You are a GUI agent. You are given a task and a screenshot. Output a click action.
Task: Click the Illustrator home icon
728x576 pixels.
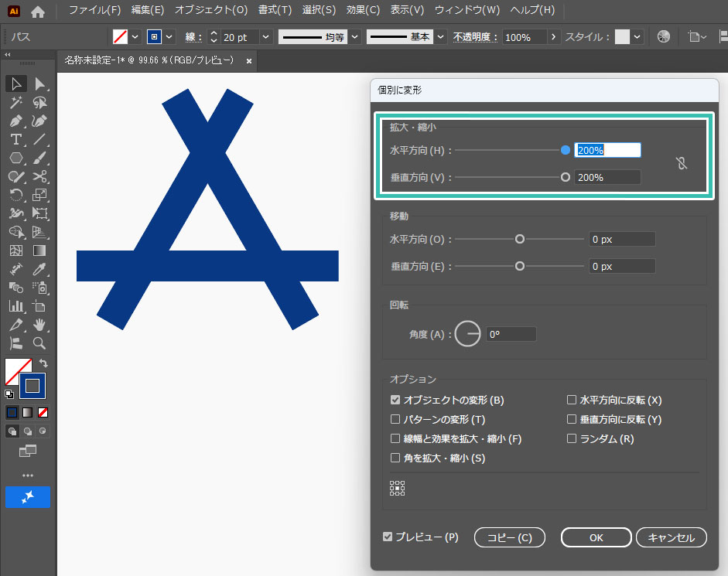coord(37,11)
